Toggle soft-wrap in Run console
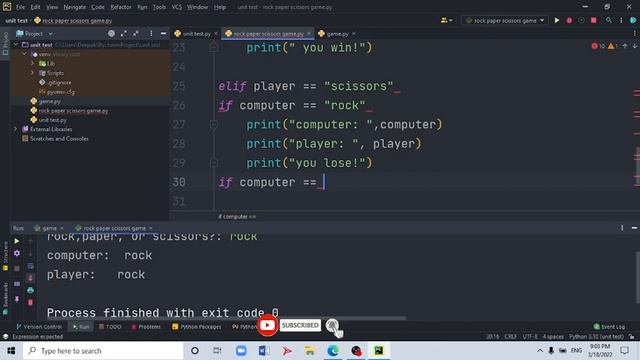 pos(31,266)
